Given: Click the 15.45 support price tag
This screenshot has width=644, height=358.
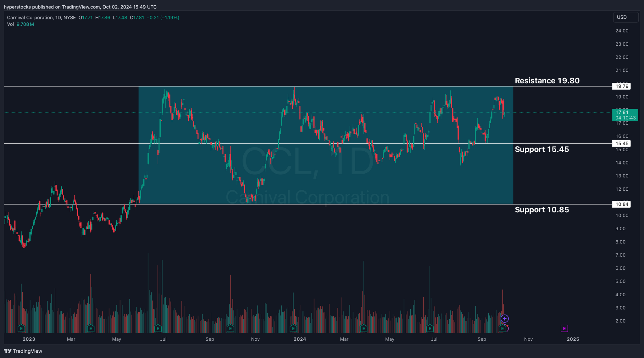Looking at the screenshot, I should 621,143.
